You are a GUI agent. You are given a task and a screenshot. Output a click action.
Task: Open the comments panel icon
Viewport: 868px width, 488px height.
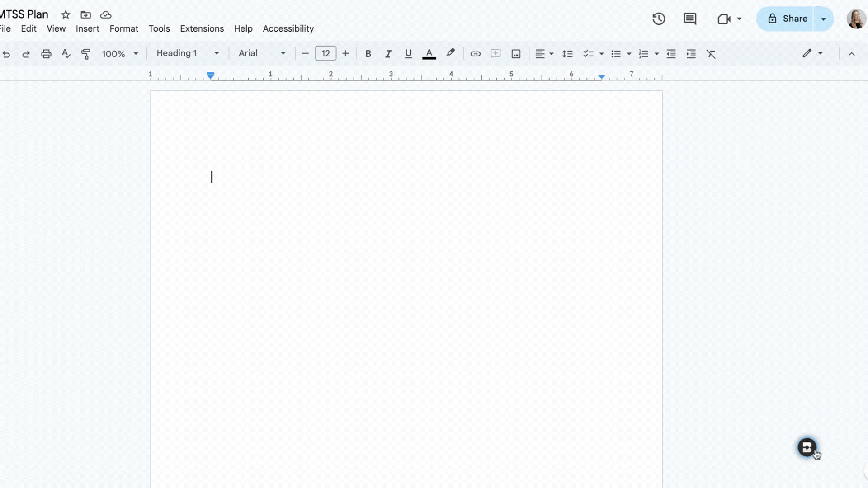690,19
